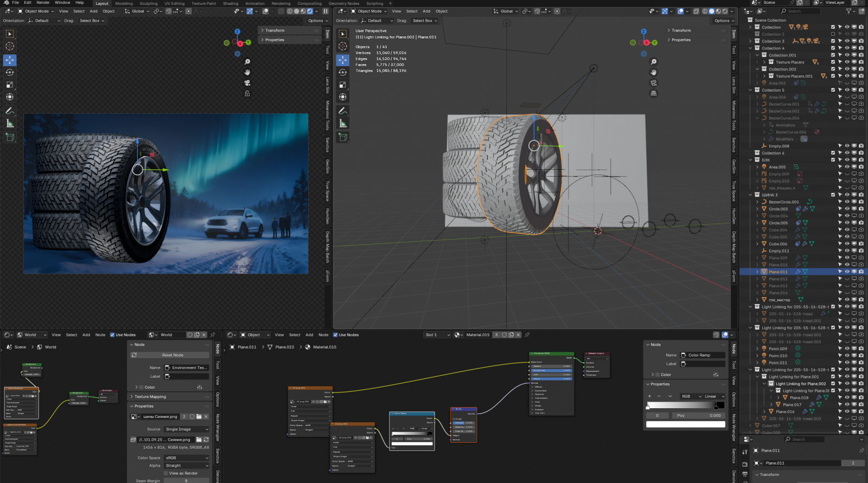Expand the Texture Mapping panel
868x483 pixels.
(x=150, y=397)
